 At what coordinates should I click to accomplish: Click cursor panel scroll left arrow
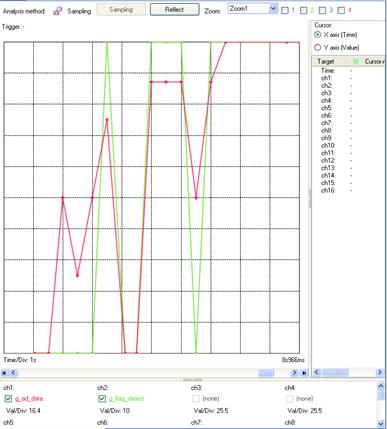[x=317, y=372]
